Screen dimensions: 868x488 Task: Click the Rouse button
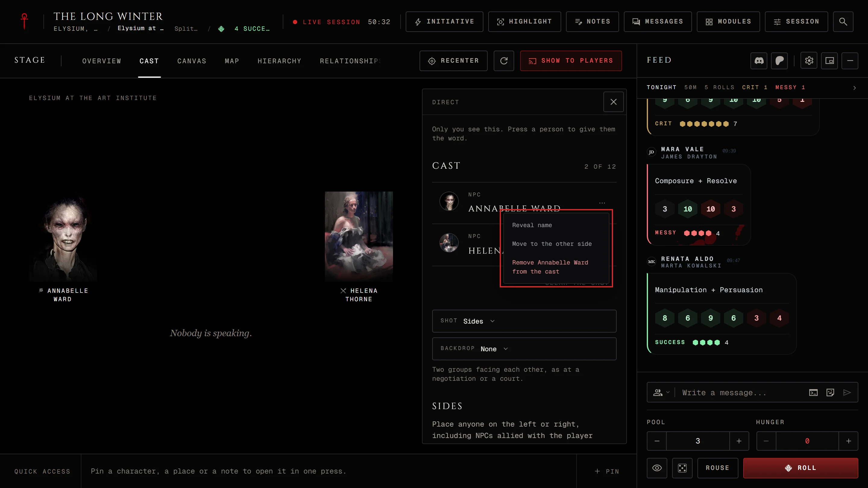click(717, 468)
